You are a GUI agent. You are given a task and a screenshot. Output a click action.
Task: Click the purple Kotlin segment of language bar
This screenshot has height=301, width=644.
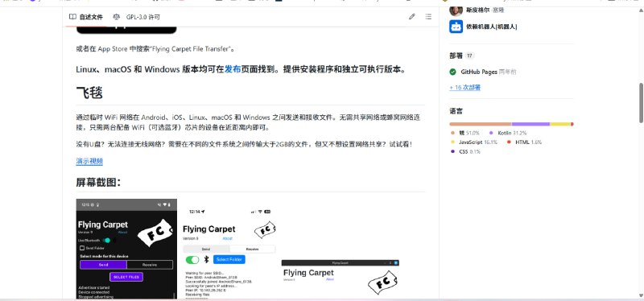530,124
